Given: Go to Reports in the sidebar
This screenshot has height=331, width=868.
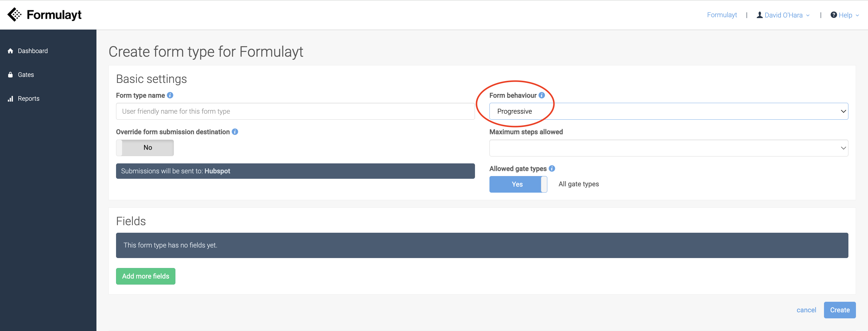Looking at the screenshot, I should point(29,99).
